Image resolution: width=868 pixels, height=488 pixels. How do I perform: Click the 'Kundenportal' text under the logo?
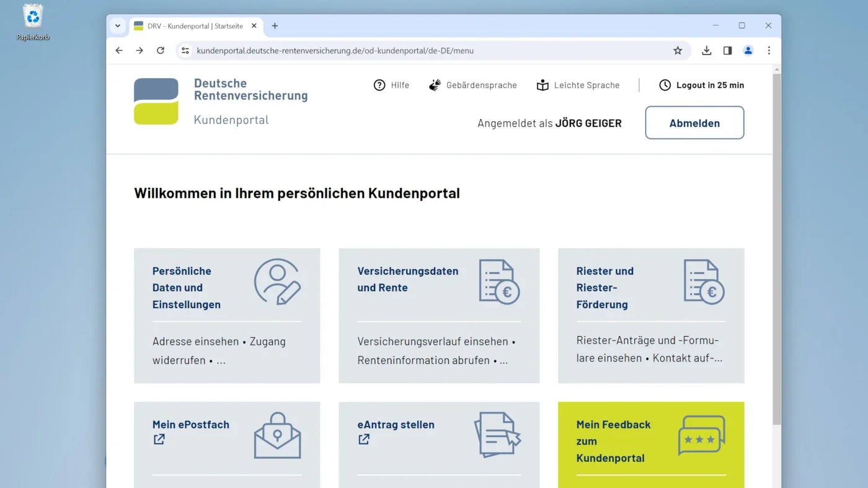click(x=231, y=120)
